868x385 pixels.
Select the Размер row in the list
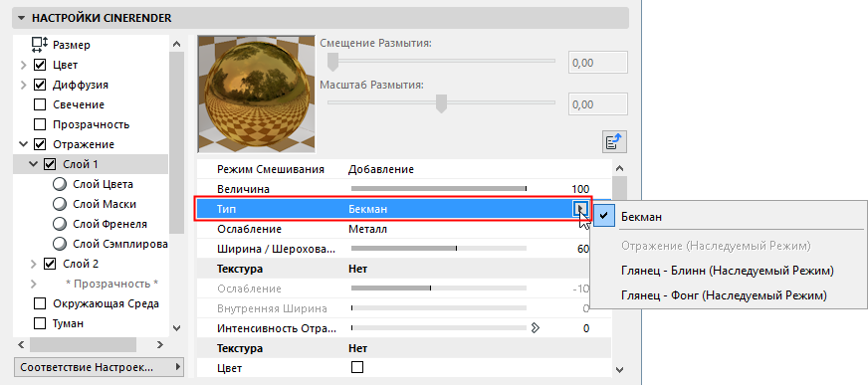click(x=91, y=45)
